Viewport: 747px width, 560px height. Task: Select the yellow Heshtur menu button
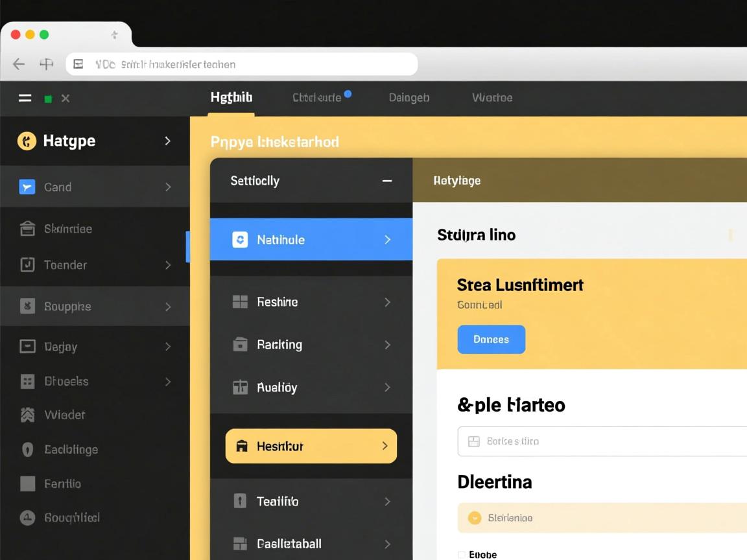click(311, 446)
